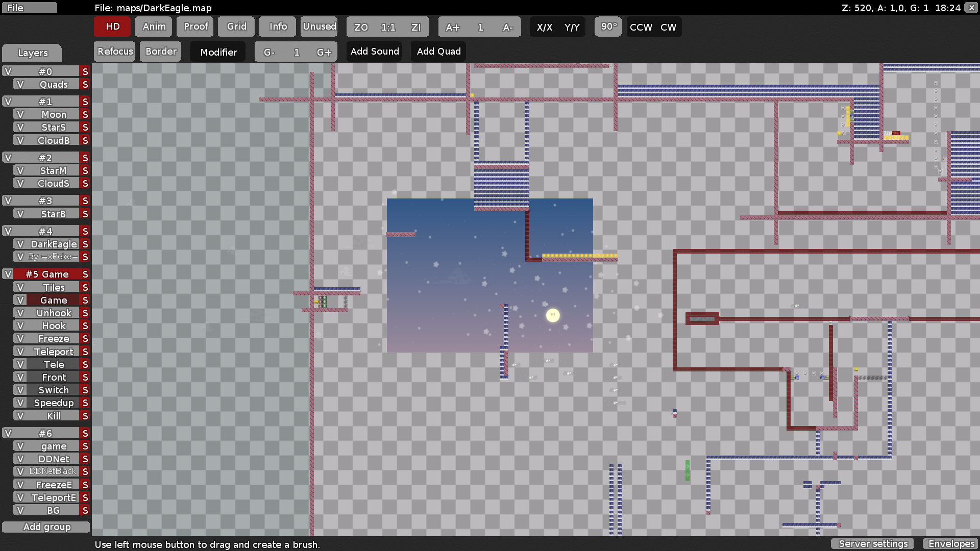This screenshot has width=980, height=551.
Task: Collapse the #6 group
Action: click(x=8, y=433)
